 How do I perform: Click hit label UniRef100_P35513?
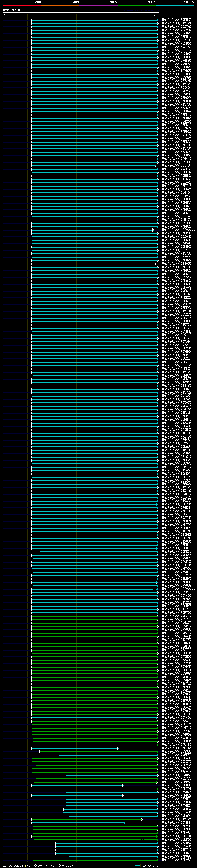click(x=176, y=443)
